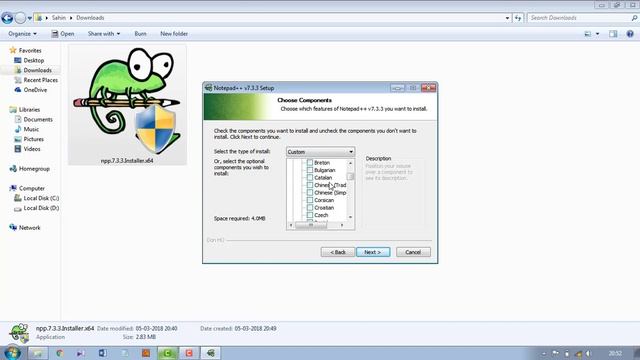Click the components list vertical scrollbar thumb
The height and width of the screenshot is (360, 640).
pos(350,176)
